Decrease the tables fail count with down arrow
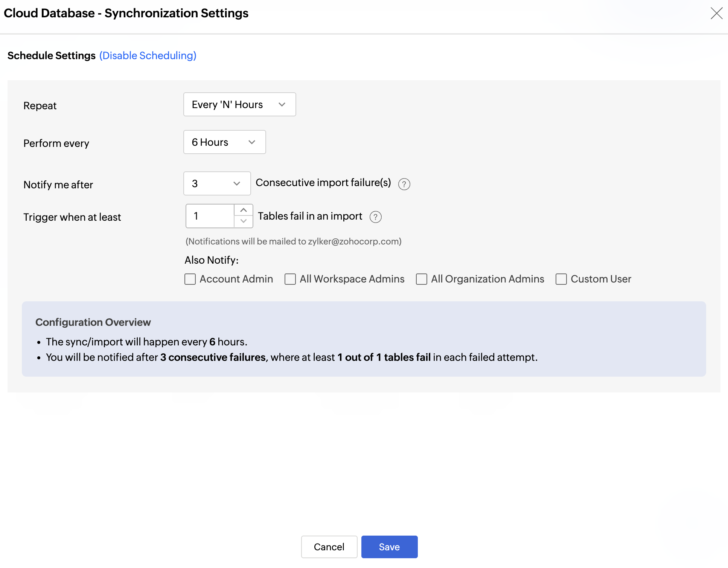Viewport: 728px width, 568px height. (x=244, y=221)
